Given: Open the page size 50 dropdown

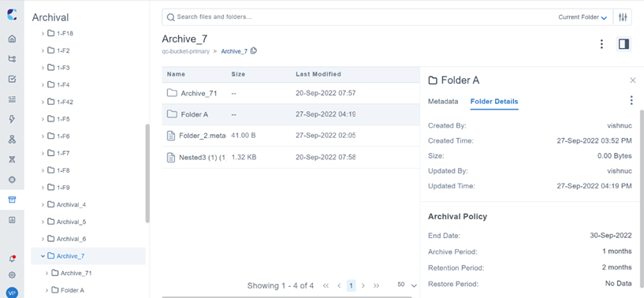Looking at the screenshot, I should pos(407,285).
